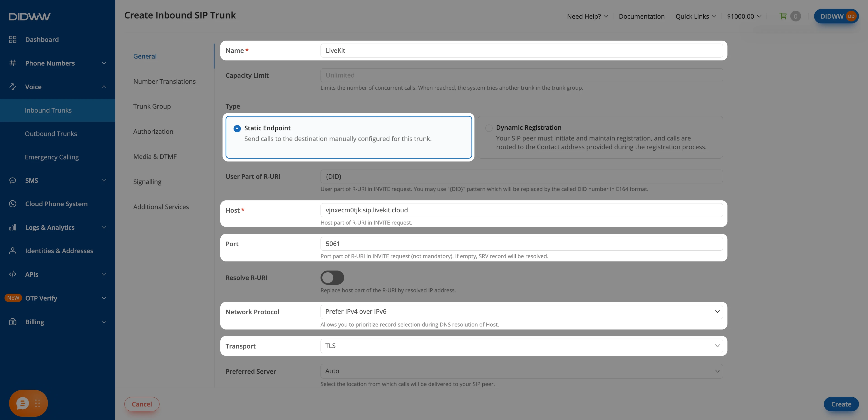868x420 pixels.
Task: Click the Cancel button
Action: pyautogui.click(x=142, y=404)
